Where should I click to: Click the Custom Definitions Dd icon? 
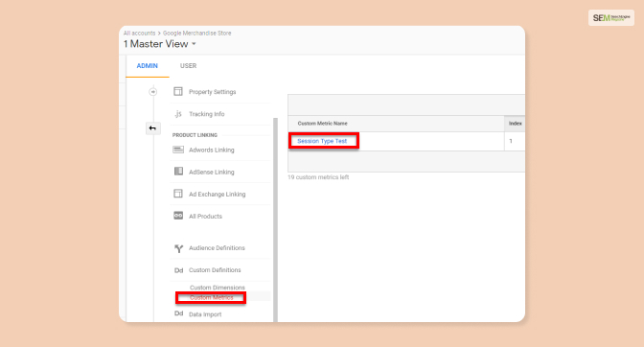tap(178, 270)
